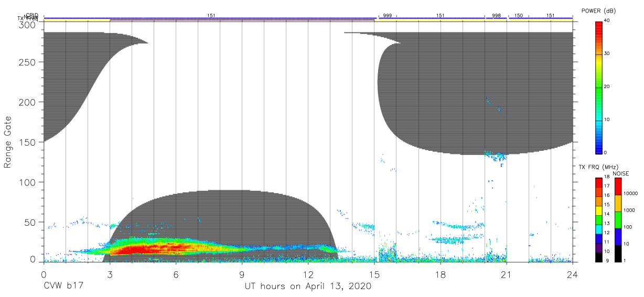
Task: Select the Range Gate axis title
Action: click(x=8, y=142)
